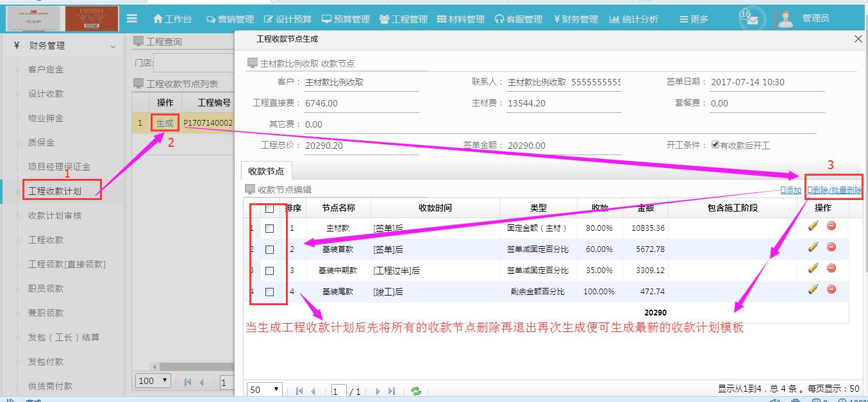This screenshot has width=868, height=402.
Task: Open the 100 page-size dropdown on the left
Action: click(151, 381)
